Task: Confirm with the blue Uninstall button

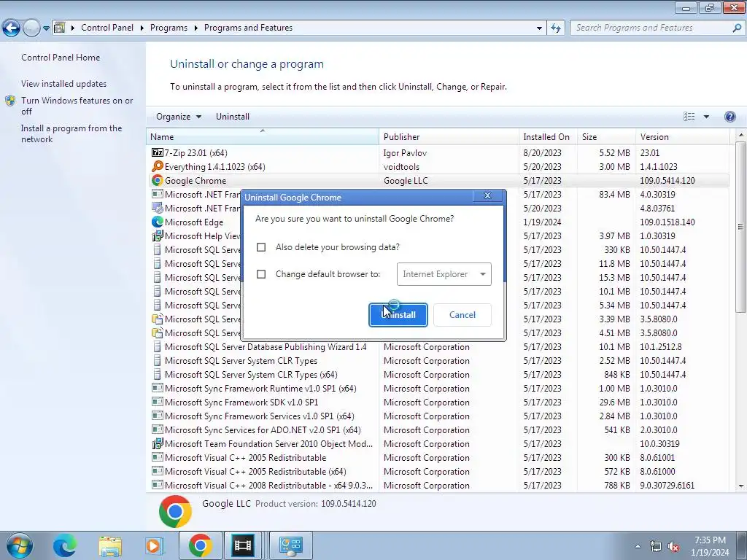Action: click(x=398, y=315)
